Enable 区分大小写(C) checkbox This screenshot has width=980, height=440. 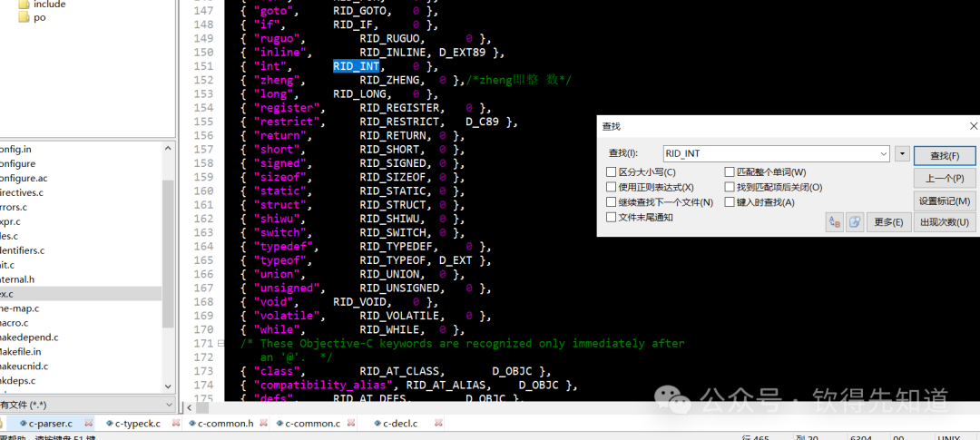click(x=611, y=171)
